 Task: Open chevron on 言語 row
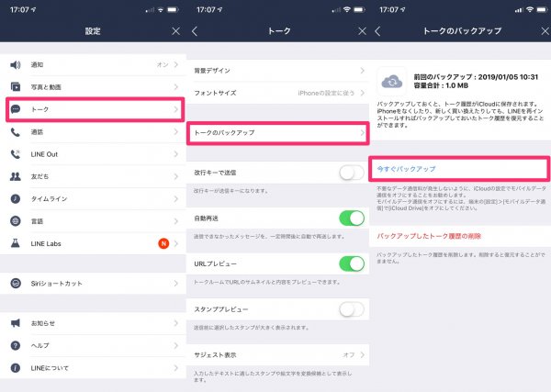[176, 221]
